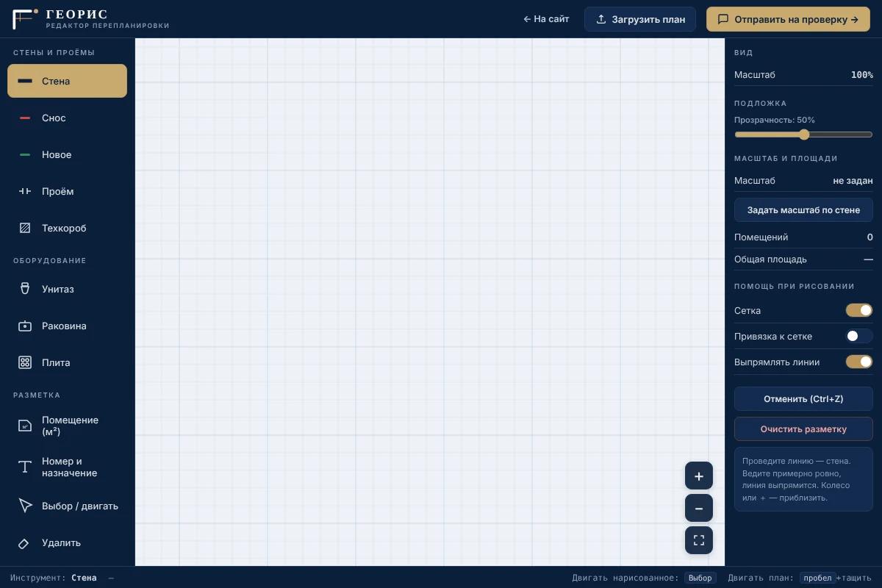Select the Техкороб hatch icon
Screen dimensions: 882x588
coord(25,228)
